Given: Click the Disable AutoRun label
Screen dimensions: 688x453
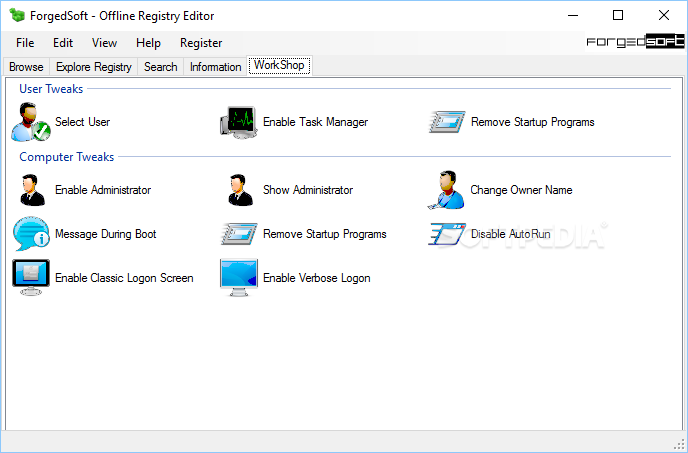Looking at the screenshot, I should click(511, 234).
